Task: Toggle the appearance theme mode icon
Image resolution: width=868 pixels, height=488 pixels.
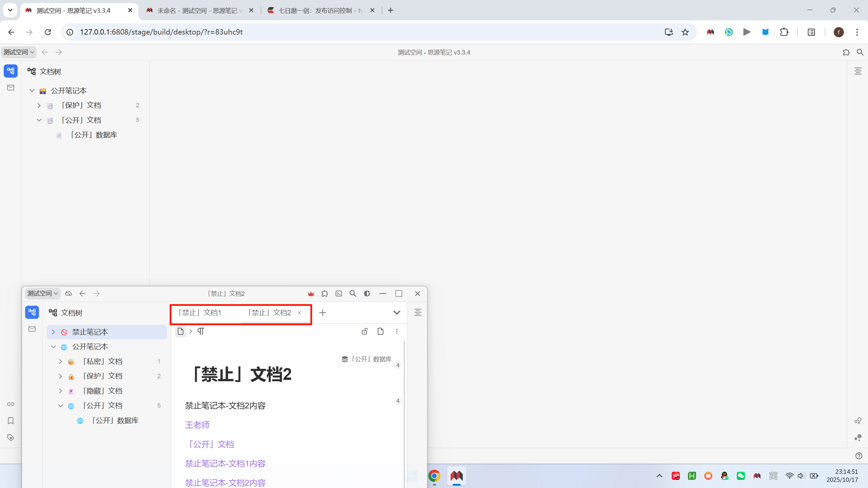Action: click(x=367, y=293)
